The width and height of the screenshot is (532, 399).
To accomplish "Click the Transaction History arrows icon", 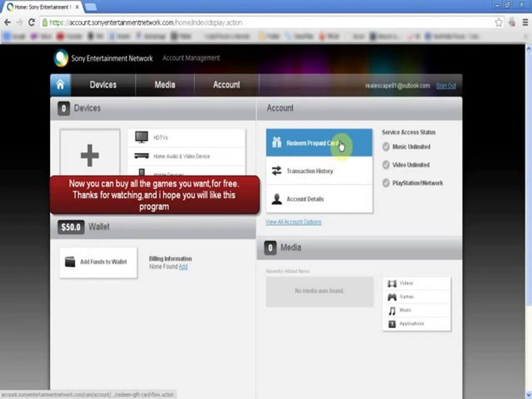I will pyautogui.click(x=277, y=171).
